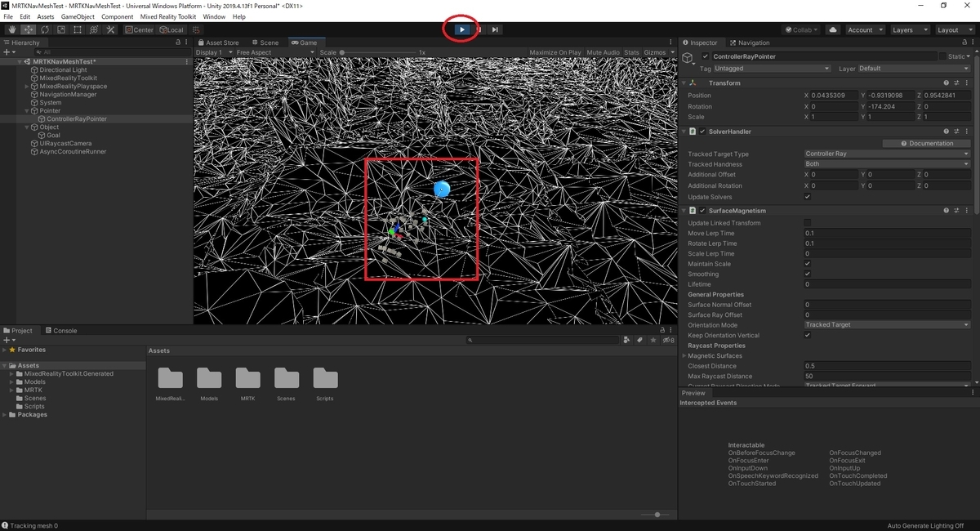The height and width of the screenshot is (531, 980).
Task: Toggle the Static checkbox in Inspector
Action: [x=942, y=56]
